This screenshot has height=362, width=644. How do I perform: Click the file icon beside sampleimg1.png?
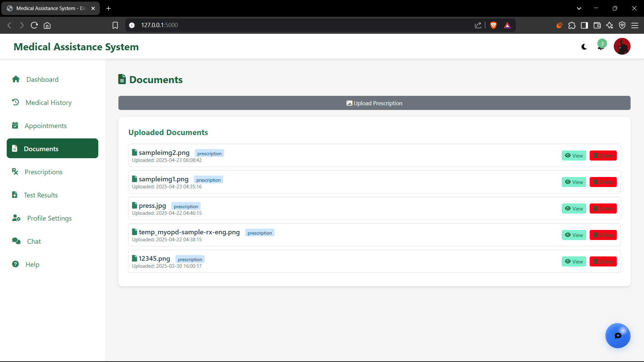click(135, 179)
